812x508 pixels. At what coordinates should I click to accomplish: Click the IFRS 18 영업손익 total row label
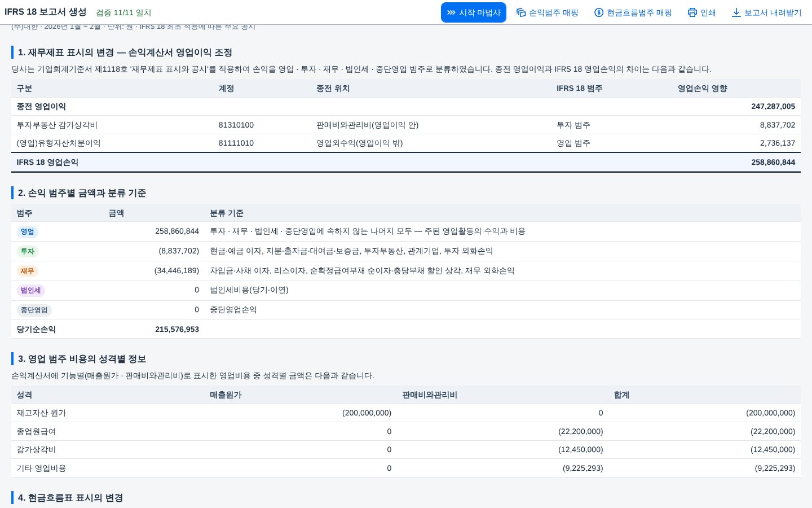point(47,162)
